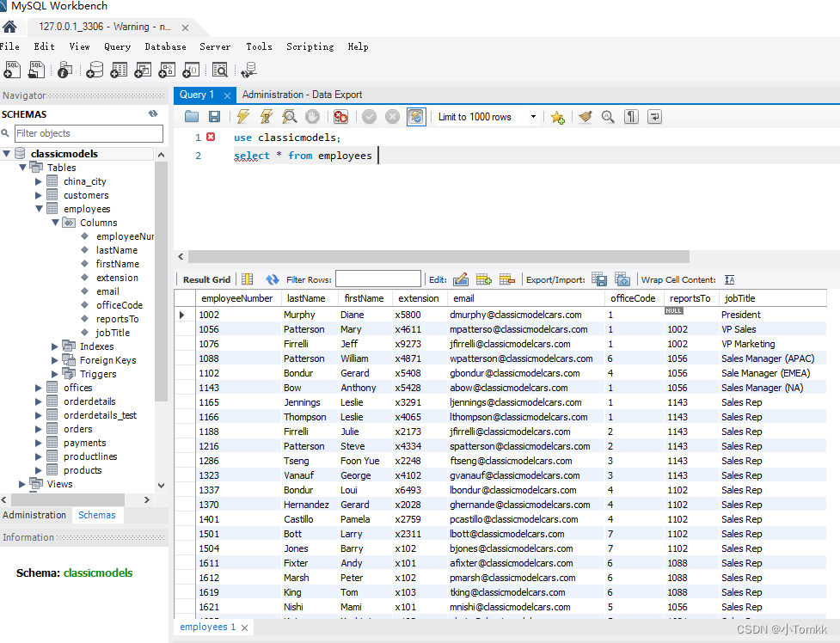
Task: Expand the customers table node
Action: coord(39,195)
